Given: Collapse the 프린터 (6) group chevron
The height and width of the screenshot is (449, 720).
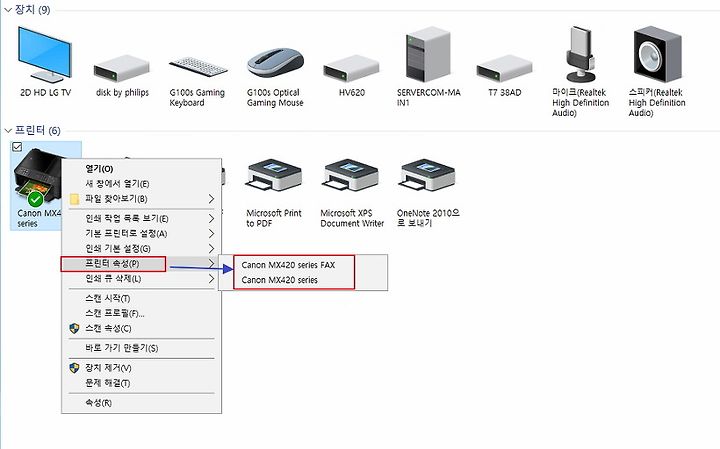Looking at the screenshot, I should click(x=7, y=131).
